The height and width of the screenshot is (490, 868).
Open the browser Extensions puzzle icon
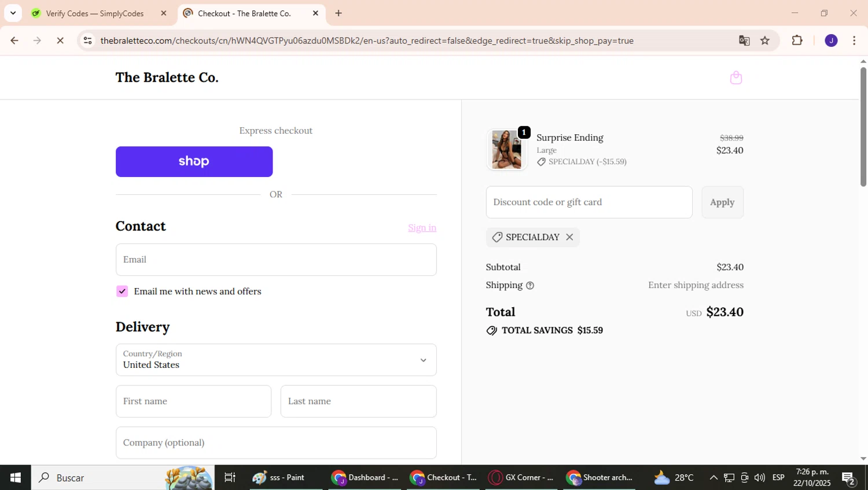797,40
